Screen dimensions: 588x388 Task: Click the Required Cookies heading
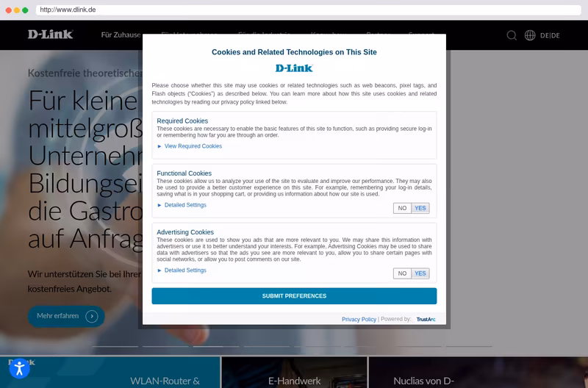(182, 121)
